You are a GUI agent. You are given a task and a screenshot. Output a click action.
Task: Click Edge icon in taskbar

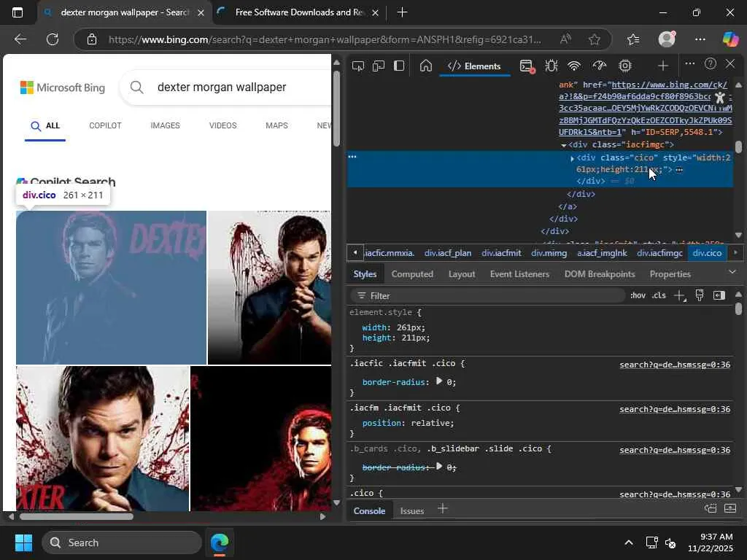pos(220,542)
